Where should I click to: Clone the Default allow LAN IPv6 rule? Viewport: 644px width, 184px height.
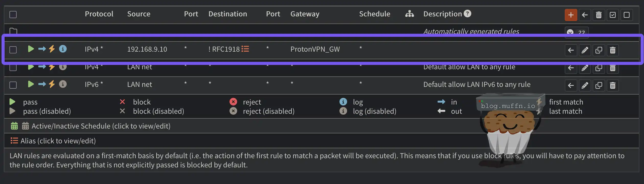pos(599,85)
